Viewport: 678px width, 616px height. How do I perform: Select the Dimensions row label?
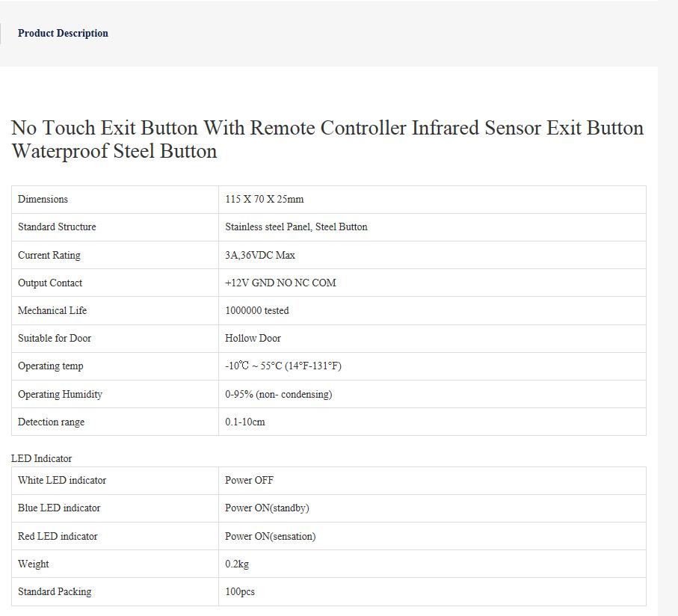point(43,200)
